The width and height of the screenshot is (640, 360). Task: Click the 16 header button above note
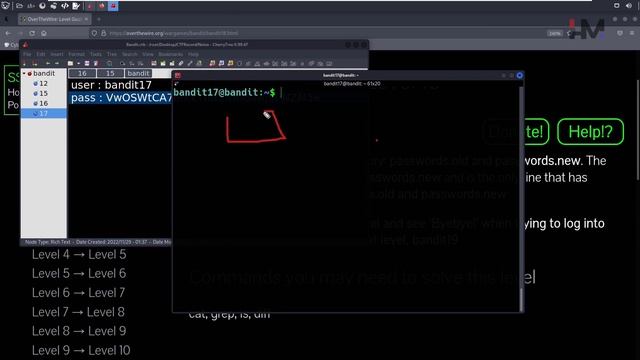tap(82, 73)
